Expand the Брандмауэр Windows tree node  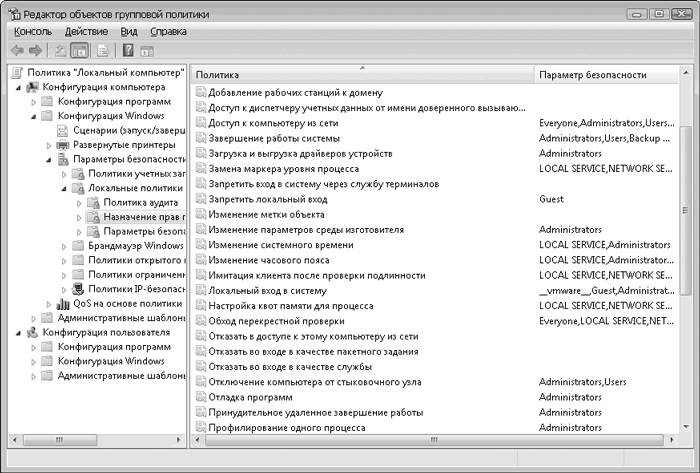(63, 246)
